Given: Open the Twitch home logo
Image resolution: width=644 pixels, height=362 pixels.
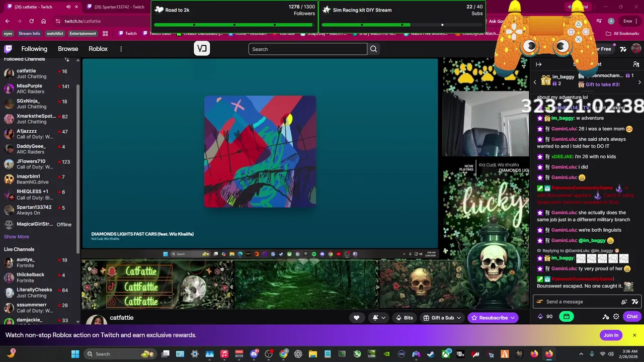Looking at the screenshot, I should pyautogui.click(x=8, y=49).
